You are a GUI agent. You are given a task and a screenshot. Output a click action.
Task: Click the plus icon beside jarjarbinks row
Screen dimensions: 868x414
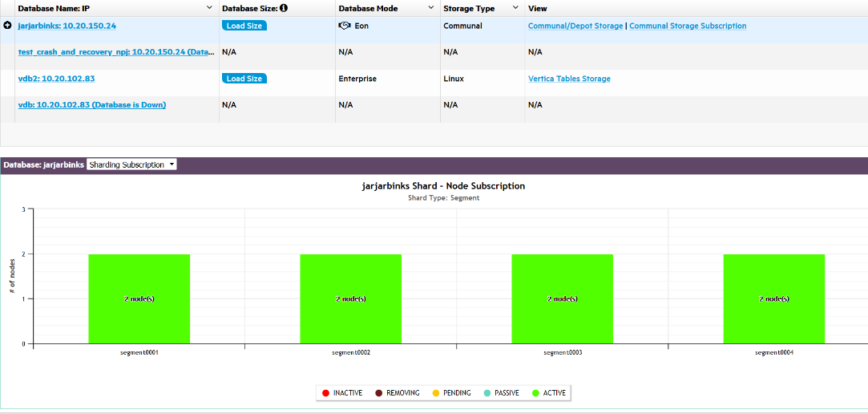(x=8, y=26)
